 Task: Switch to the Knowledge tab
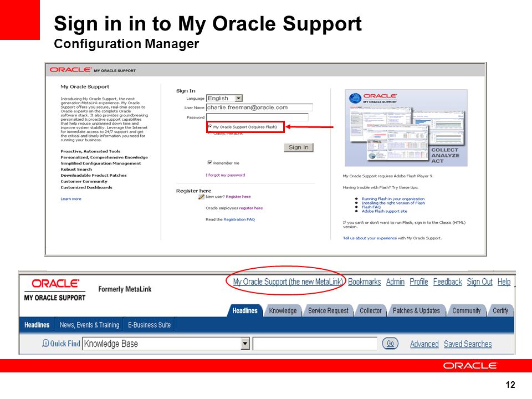point(283,311)
